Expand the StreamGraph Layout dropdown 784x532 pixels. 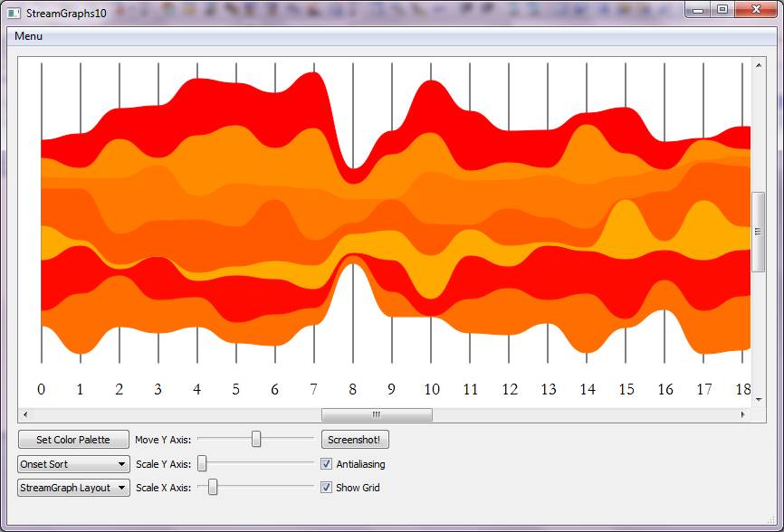73,488
